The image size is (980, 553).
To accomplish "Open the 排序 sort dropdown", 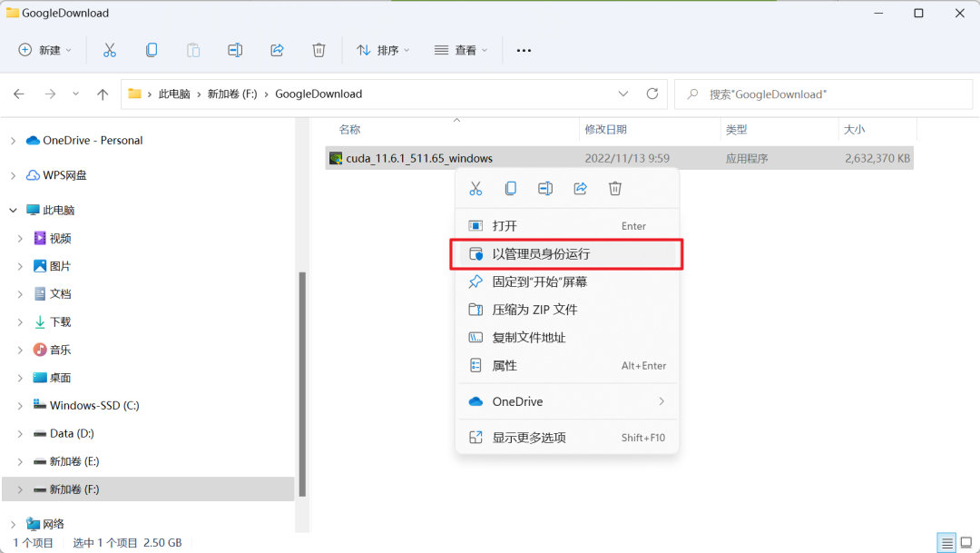I will click(x=382, y=50).
